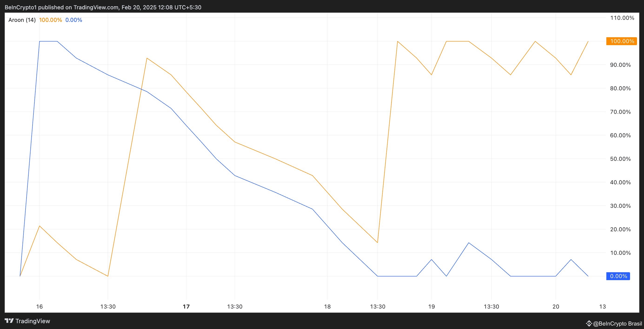Click the 70.00% scale label
This screenshot has width=644, height=329.
pos(620,112)
